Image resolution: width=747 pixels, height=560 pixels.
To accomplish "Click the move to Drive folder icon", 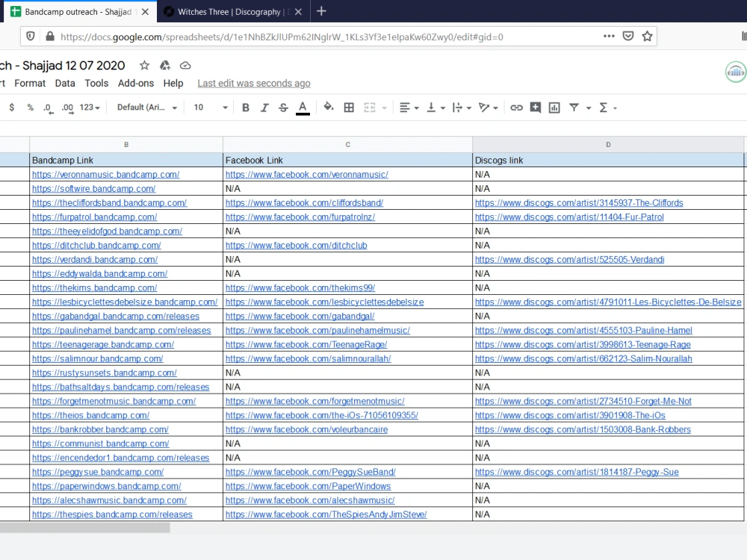I will coord(165,65).
